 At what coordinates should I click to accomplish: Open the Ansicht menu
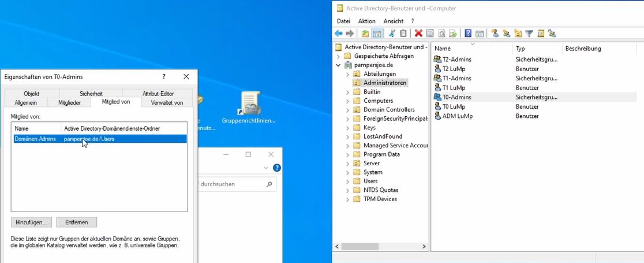394,21
